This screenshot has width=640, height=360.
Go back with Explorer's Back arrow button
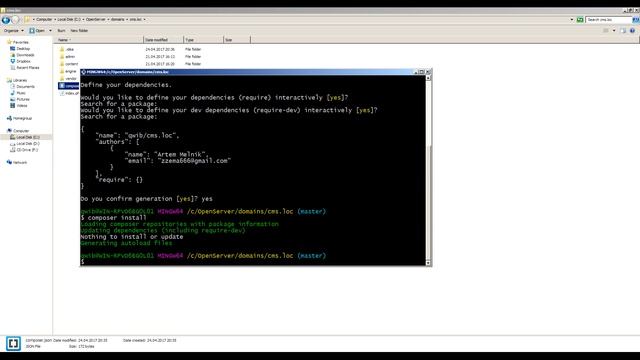pos(6,20)
